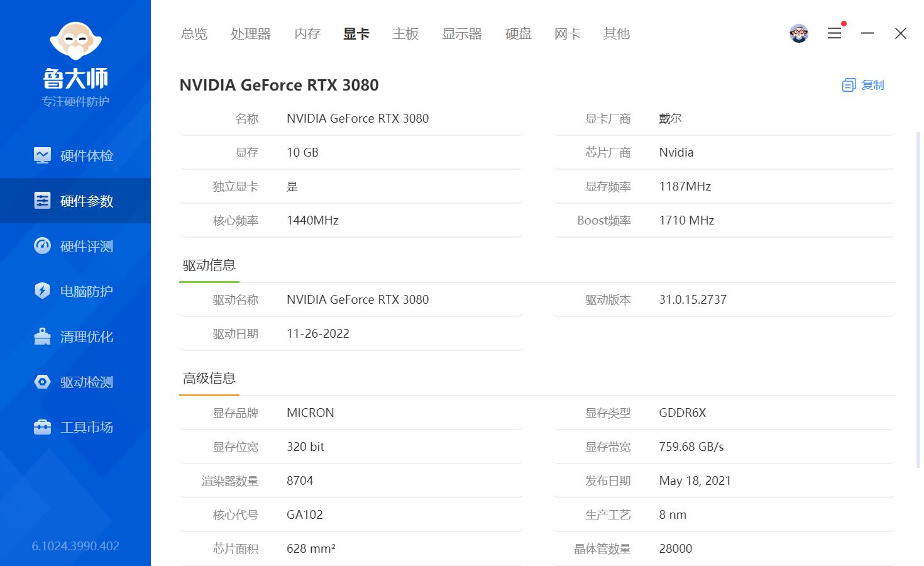
Task: Open the 硬件体检 icon in sidebar
Action: (42, 155)
